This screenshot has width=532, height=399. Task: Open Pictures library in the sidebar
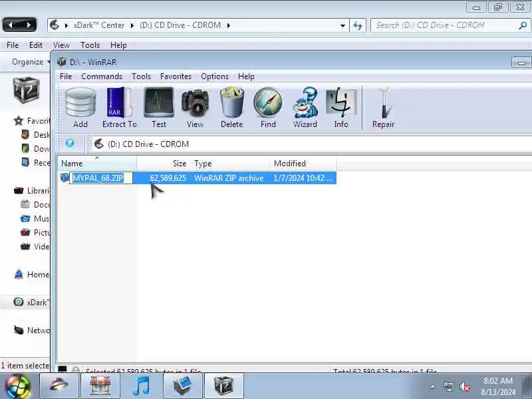pyautogui.click(x=35, y=232)
